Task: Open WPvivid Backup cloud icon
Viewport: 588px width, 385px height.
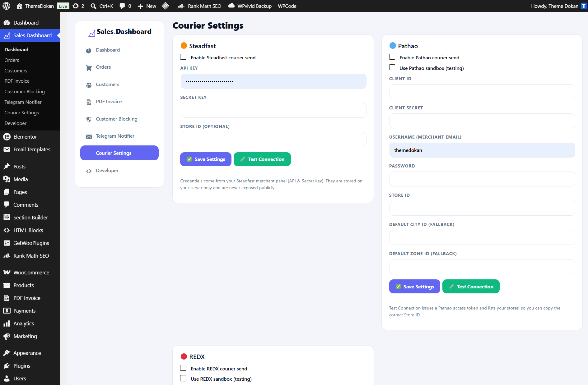Action: (231, 6)
